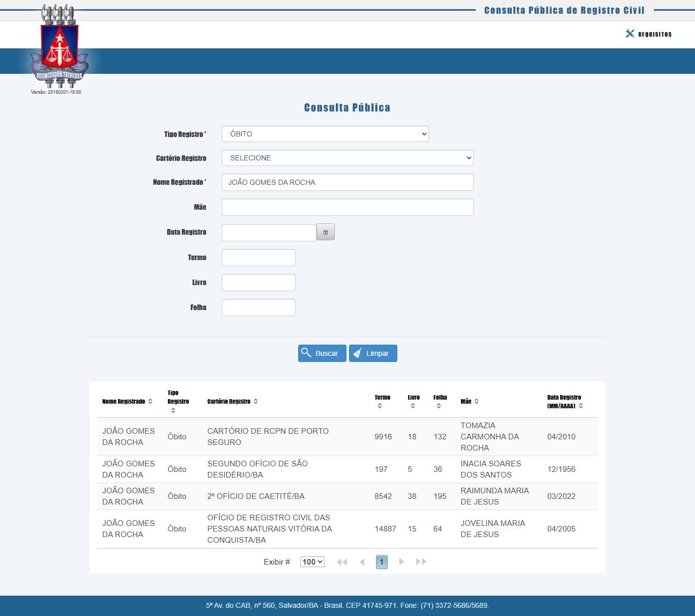Expand the Tipo Registro dropdown
This screenshot has width=695, height=616.
pos(325,134)
